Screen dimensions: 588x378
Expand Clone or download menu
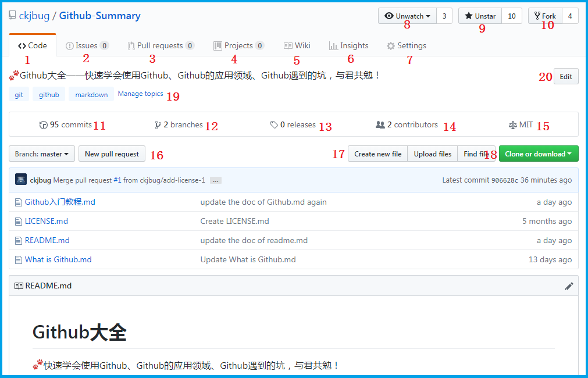(x=539, y=154)
